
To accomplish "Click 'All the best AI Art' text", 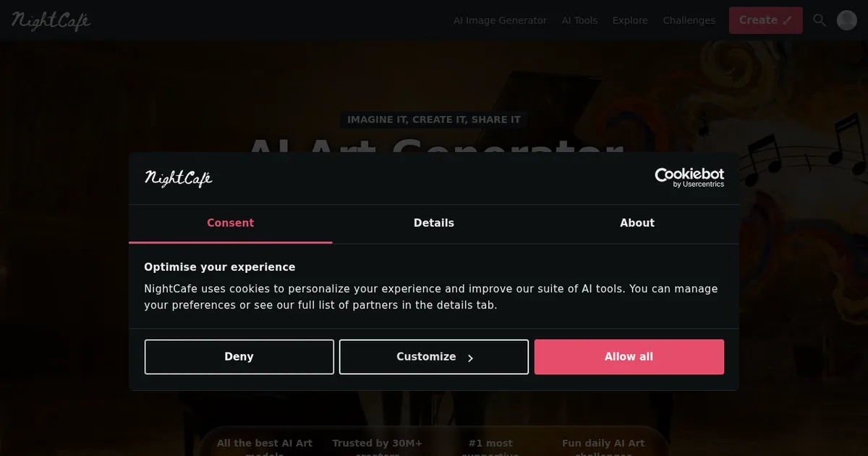I will click(265, 443).
